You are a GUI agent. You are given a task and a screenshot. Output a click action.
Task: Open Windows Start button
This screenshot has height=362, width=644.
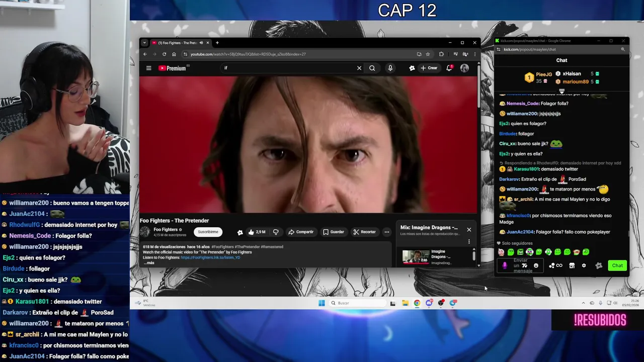tap(321, 303)
